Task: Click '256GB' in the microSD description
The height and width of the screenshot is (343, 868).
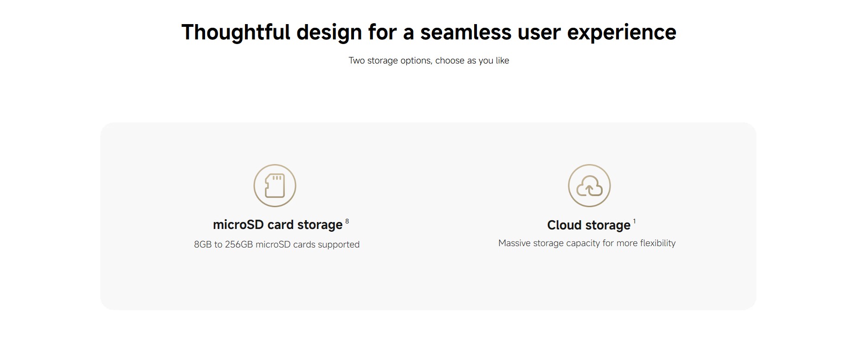Action: pos(239,244)
